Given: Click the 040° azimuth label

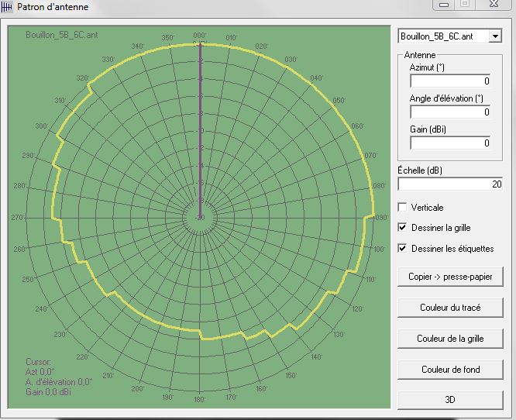Looking at the screenshot, I should click(x=317, y=78).
